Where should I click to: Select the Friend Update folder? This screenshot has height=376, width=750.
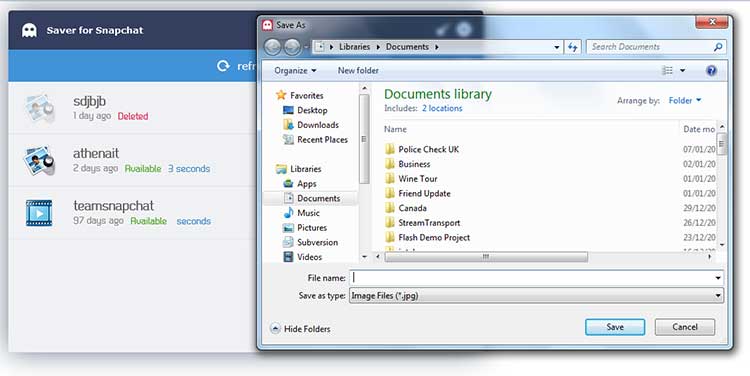[424, 193]
